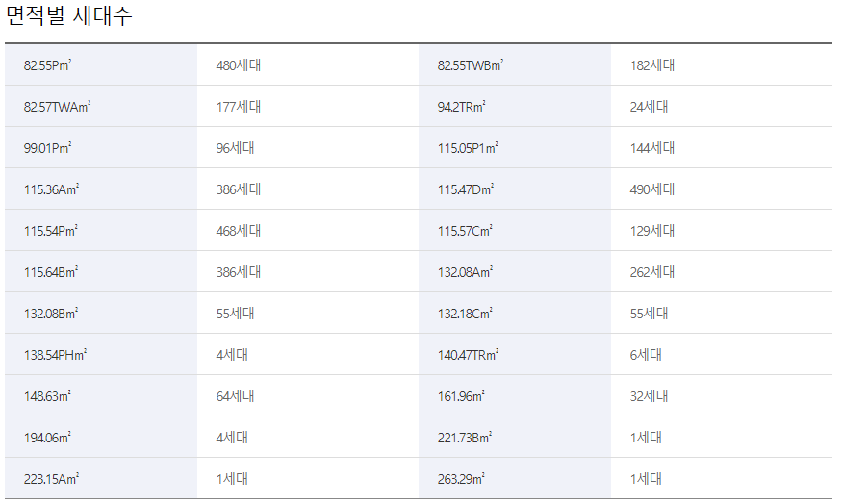Image resolution: width=842 pixels, height=504 pixels.
Task: Click the 64세대 household count
Action: coord(232,396)
